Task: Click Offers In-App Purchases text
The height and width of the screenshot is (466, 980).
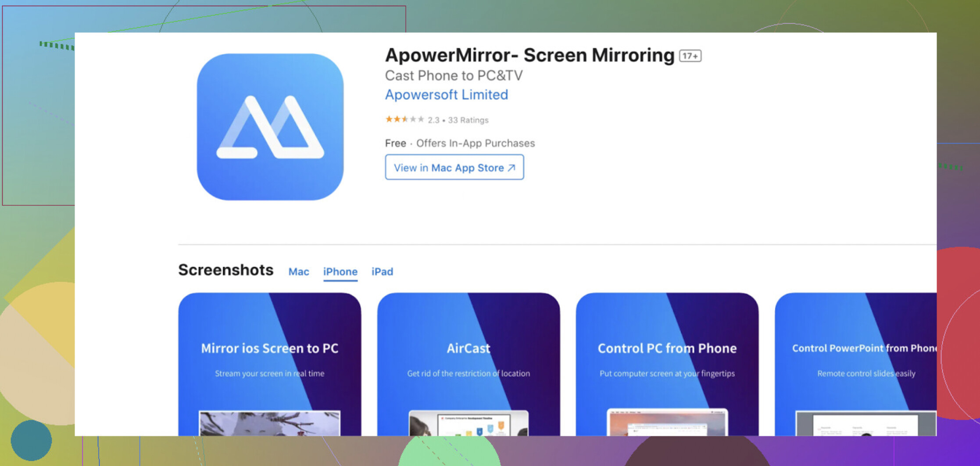Action: pos(476,143)
